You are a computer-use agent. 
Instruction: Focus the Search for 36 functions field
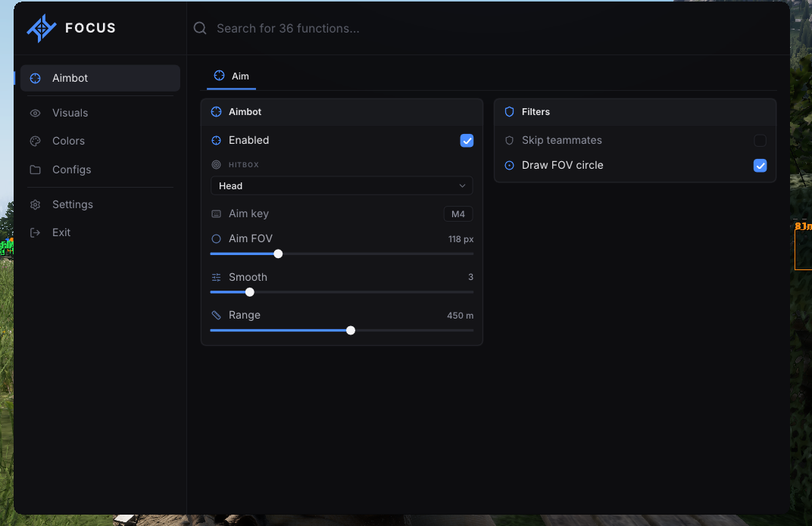pyautogui.click(x=487, y=29)
